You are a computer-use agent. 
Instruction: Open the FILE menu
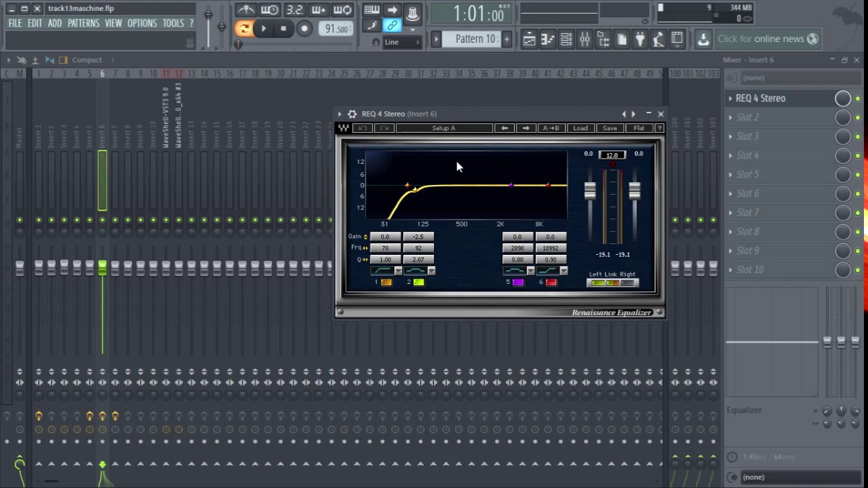point(15,23)
